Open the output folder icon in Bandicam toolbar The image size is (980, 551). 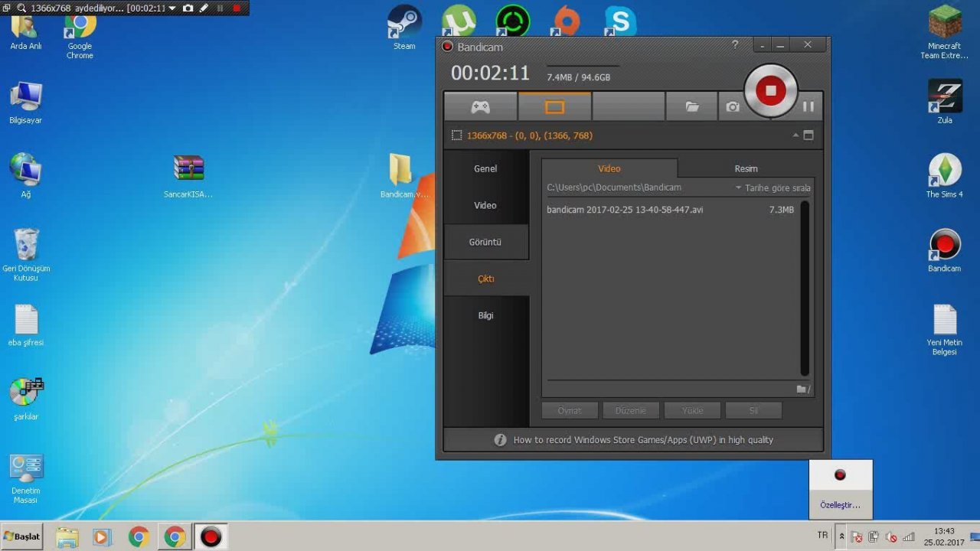692,106
